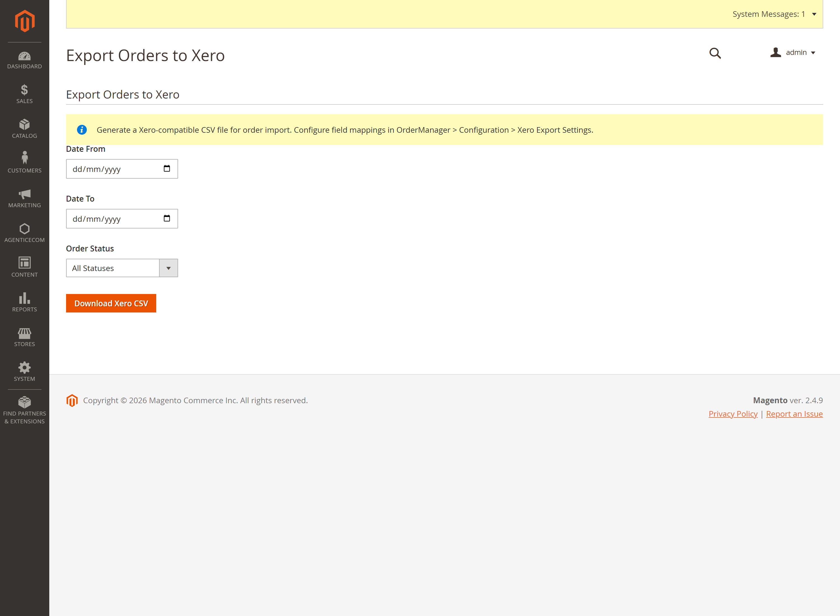The width and height of the screenshot is (840, 616).
Task: Open the System menu
Action: pyautogui.click(x=25, y=371)
